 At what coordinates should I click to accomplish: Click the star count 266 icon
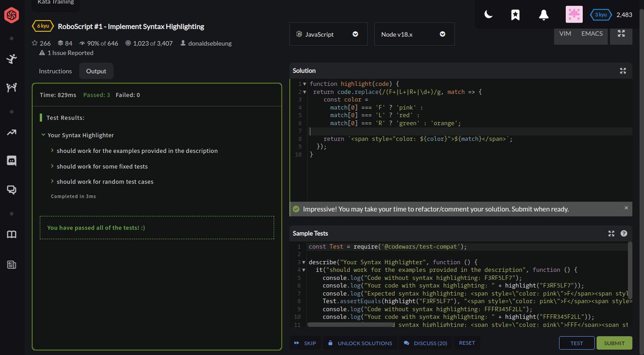[35, 43]
